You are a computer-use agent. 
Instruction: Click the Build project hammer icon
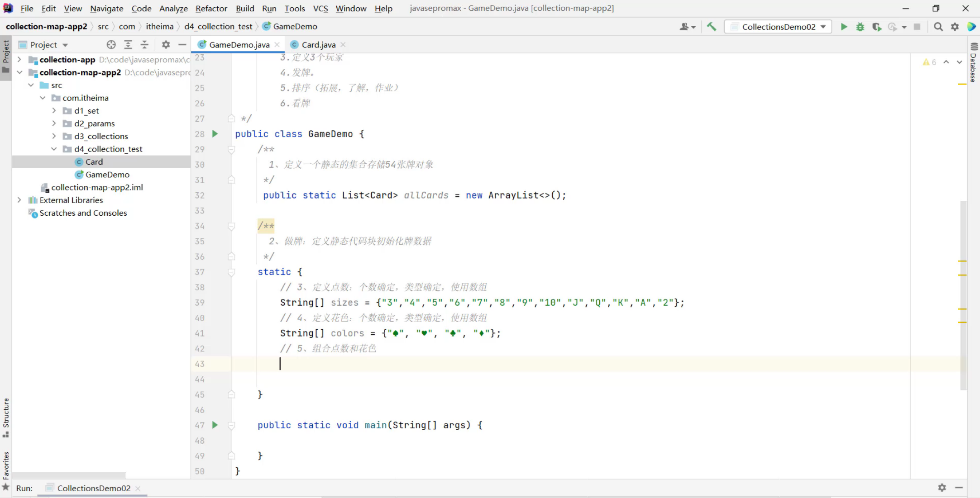[x=712, y=27]
